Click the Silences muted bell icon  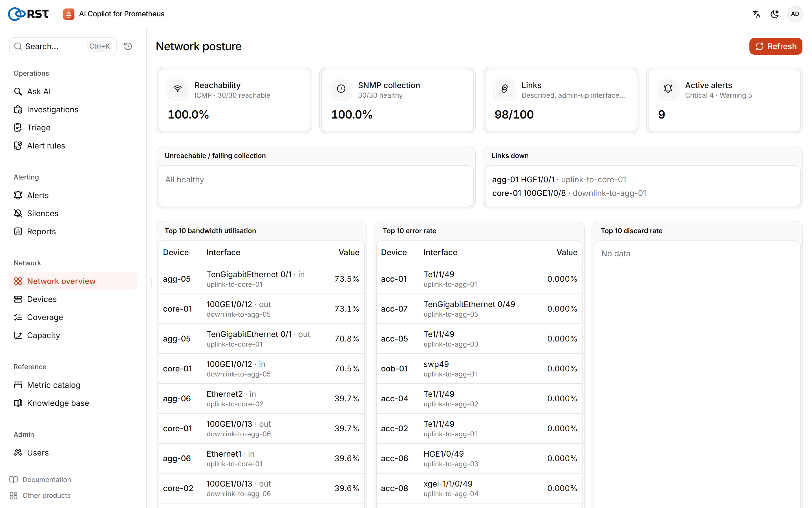[x=18, y=213]
